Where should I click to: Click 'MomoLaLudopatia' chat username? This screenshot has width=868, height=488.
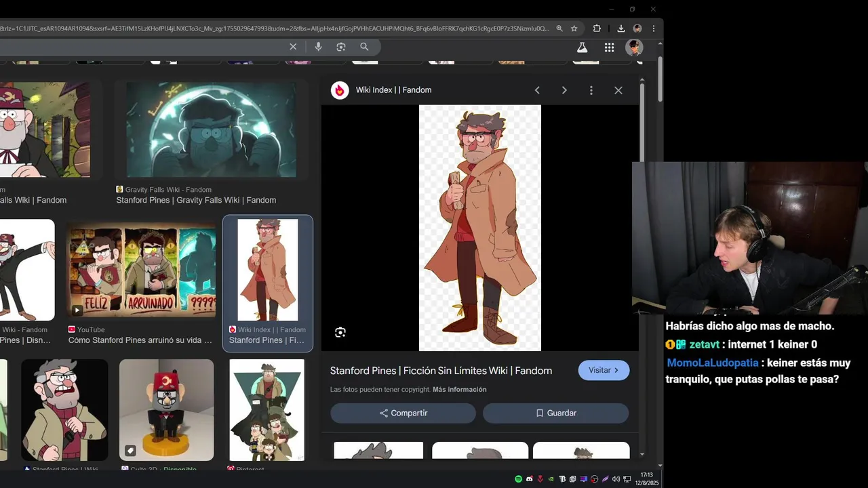(712, 363)
